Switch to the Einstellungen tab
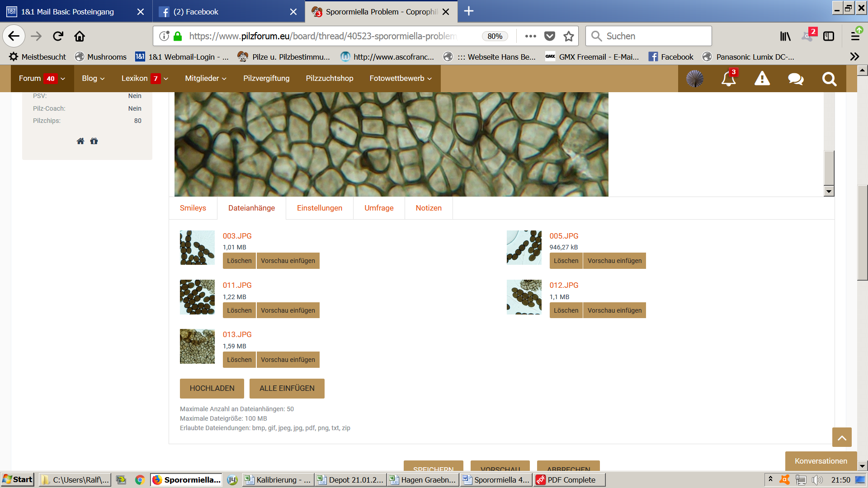Viewport: 868px width, 488px height. point(319,208)
